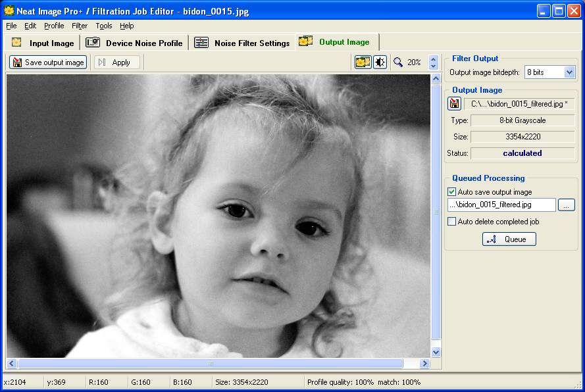
Task: Click Profile quality status bar entry
Action: 363,382
